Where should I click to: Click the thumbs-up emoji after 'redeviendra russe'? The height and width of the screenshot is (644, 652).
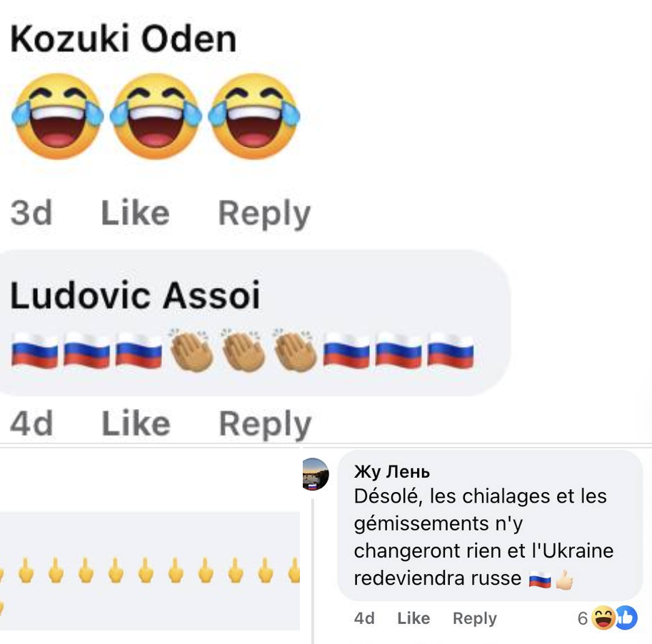point(565,580)
